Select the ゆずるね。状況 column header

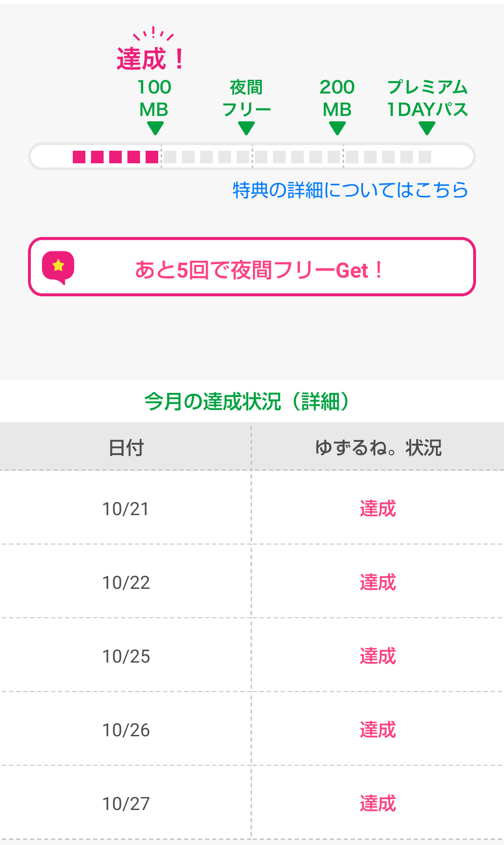(378, 447)
